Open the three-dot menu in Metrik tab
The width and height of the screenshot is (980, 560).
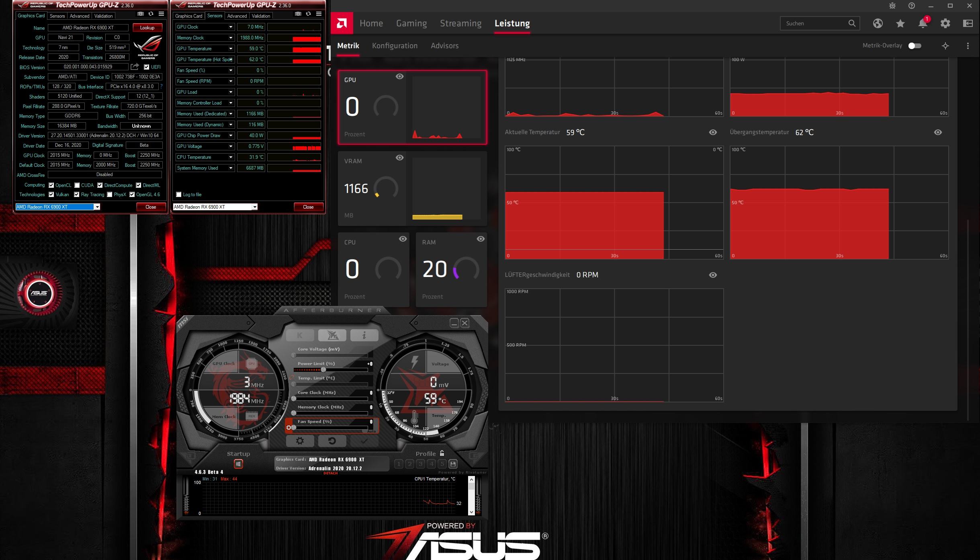tap(968, 46)
